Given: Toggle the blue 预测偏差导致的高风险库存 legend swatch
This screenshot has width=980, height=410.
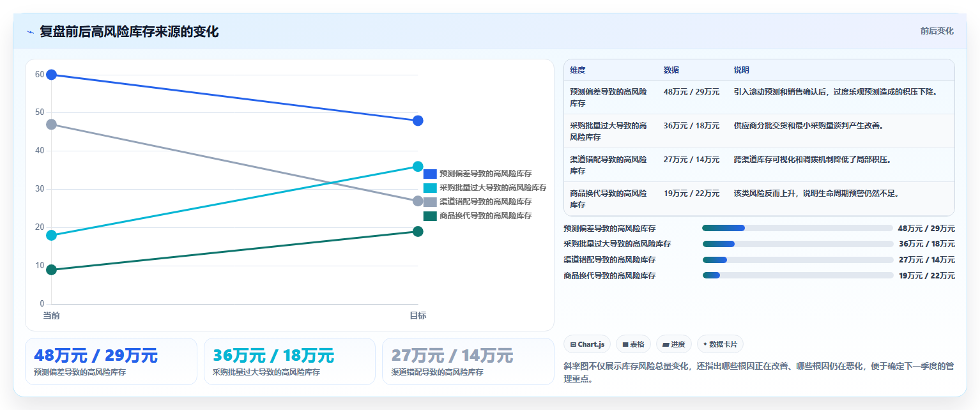Looking at the screenshot, I should [x=430, y=174].
